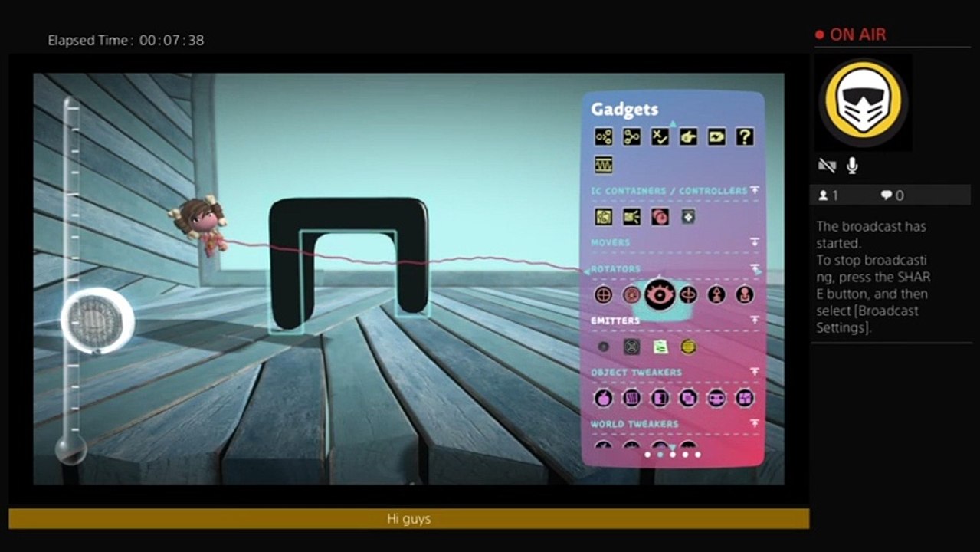Click the round Popit cursor on thermometer
This screenshot has height=552, width=980.
click(x=97, y=320)
